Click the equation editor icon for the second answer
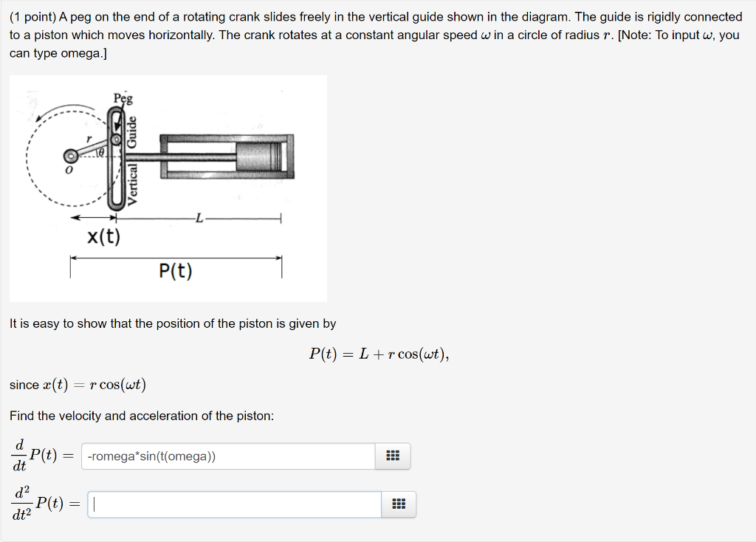The height and width of the screenshot is (542, 756). [398, 504]
